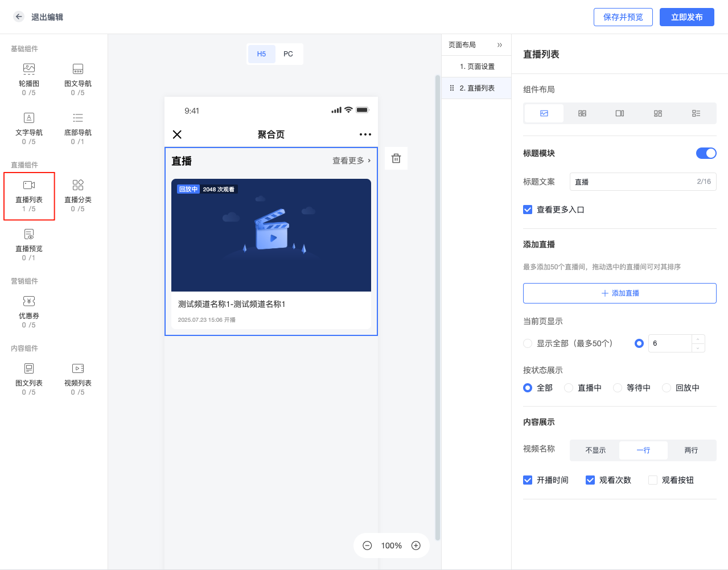Screen dimensions: 728x570
Task: Select 全部 status radio button
Action: coord(528,388)
